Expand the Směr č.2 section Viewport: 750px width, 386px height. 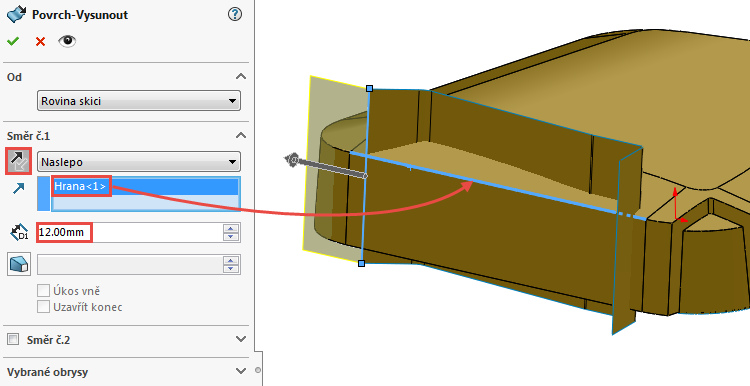coord(241,339)
